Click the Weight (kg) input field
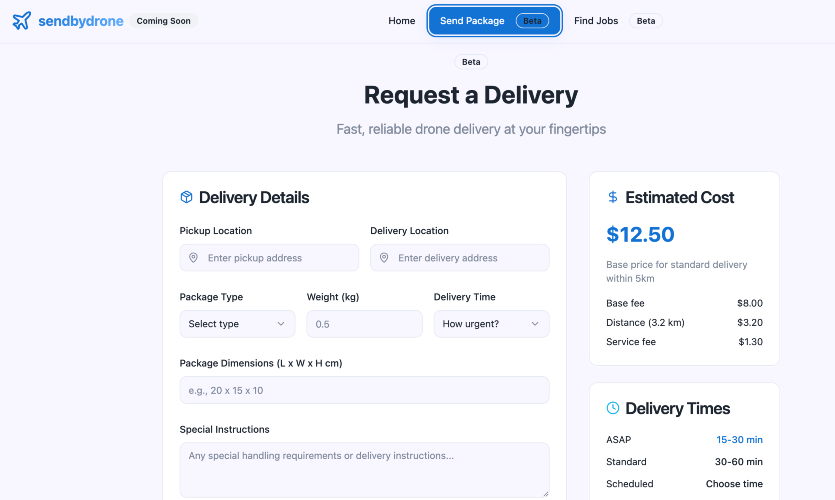Screen dimensions: 835x500 pos(365,324)
